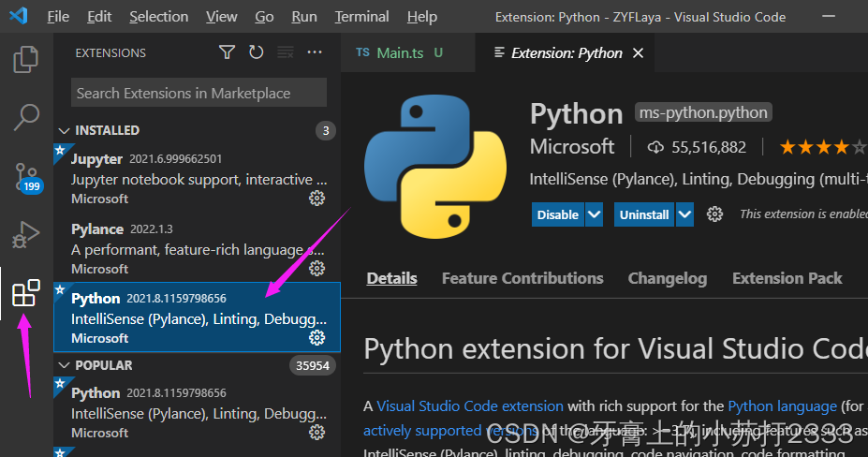Viewport: 868px width, 457px height.
Task: Open the Extensions view icon
Action: tap(26, 293)
